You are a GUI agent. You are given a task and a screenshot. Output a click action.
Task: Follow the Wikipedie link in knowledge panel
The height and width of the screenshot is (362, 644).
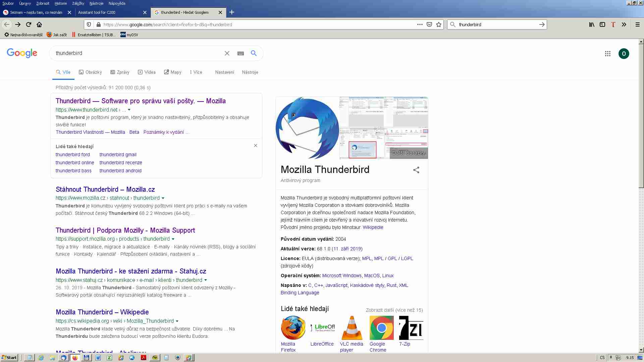pyautogui.click(x=373, y=227)
